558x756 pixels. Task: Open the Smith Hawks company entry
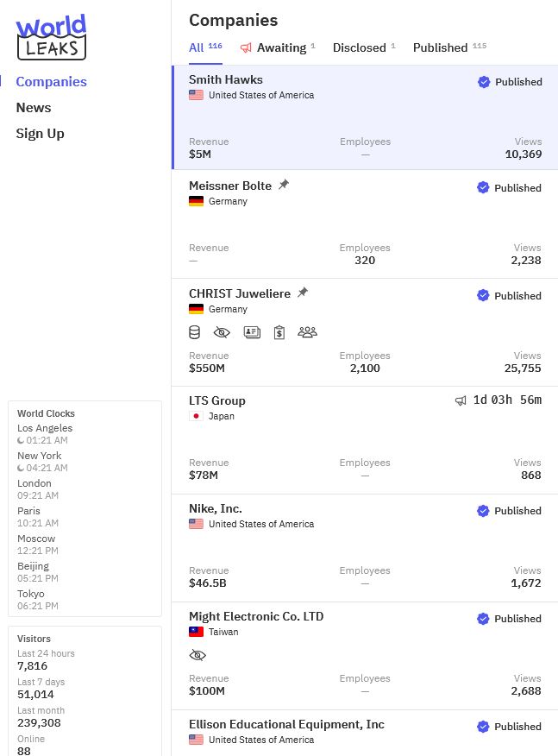pos(226,79)
